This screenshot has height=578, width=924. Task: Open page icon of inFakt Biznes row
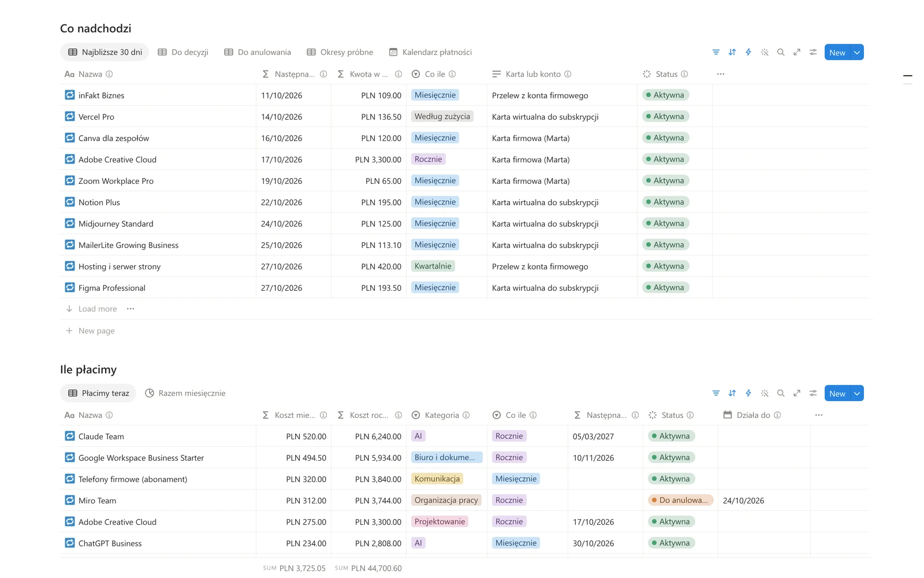click(70, 95)
